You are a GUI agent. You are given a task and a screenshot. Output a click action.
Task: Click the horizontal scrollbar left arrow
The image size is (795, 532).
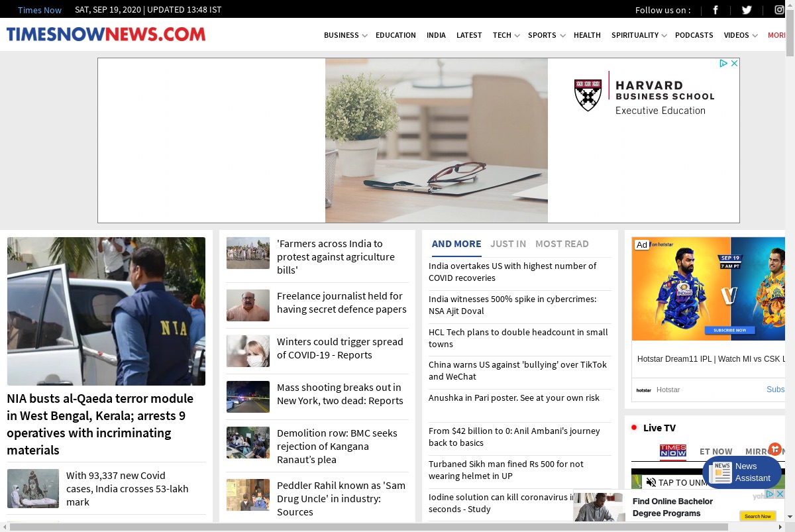point(4,527)
